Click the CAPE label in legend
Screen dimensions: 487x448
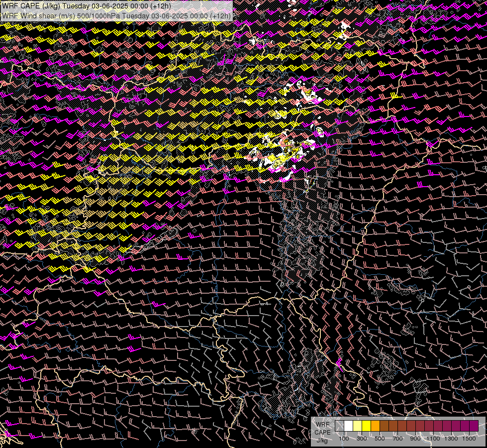(x=322, y=433)
